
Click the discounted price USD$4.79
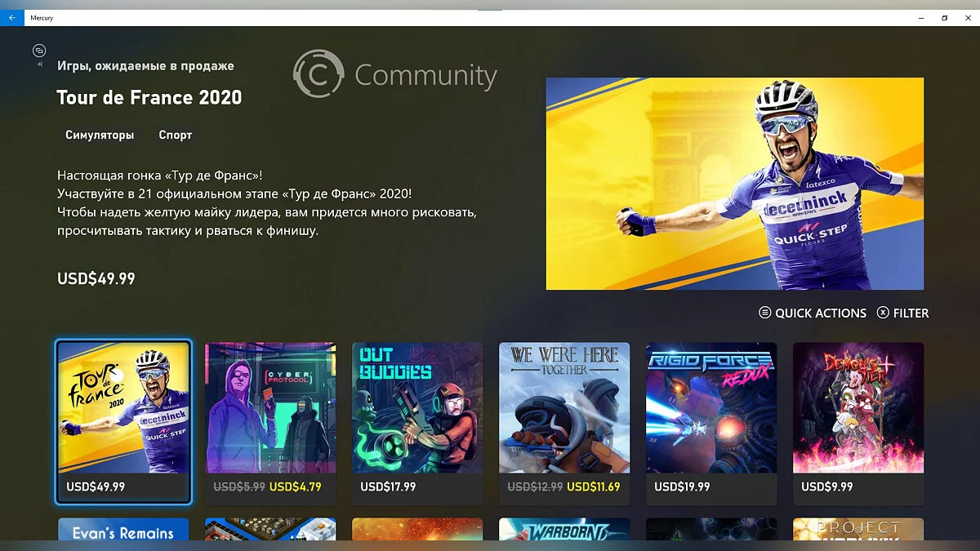pos(295,487)
